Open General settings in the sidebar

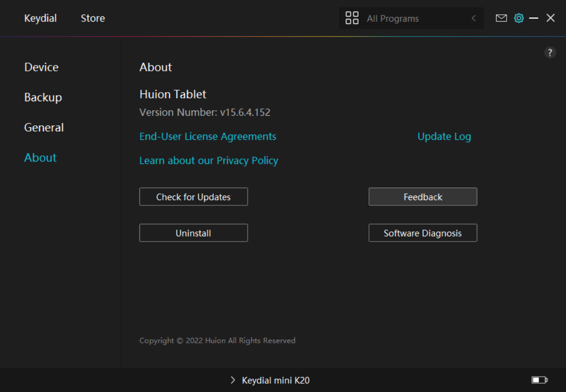pos(44,127)
